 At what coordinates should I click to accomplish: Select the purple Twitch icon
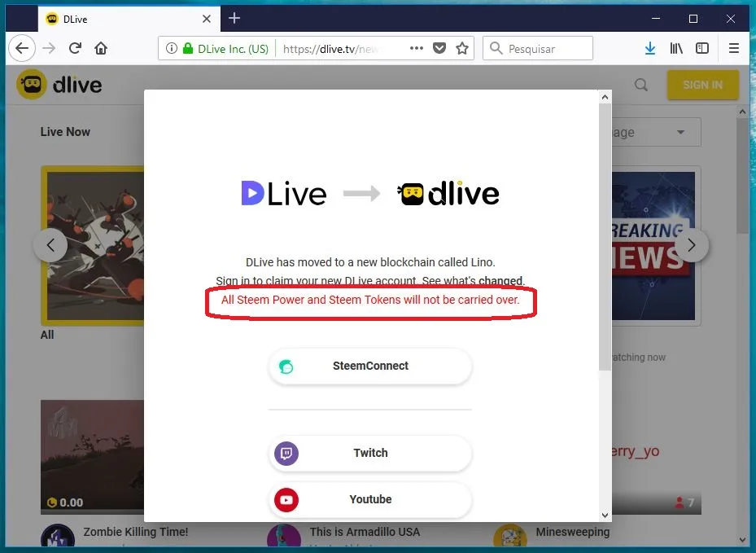pos(286,453)
